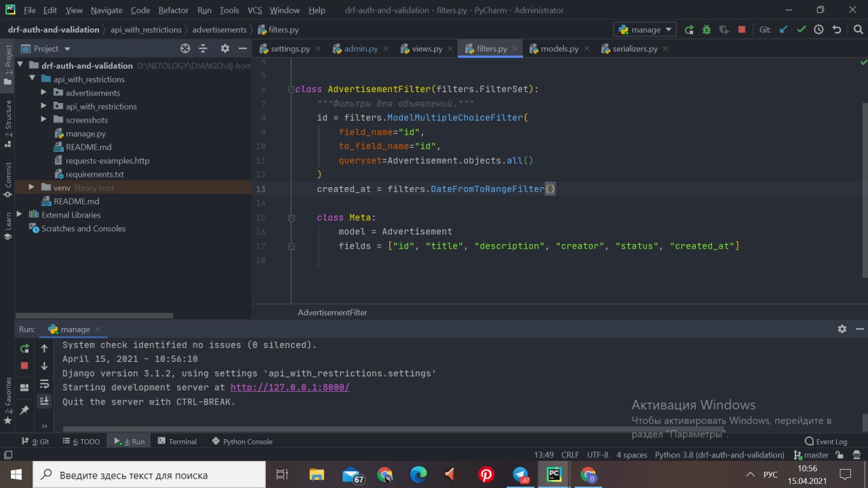Open Microsoft Edge from the taskbar
Image resolution: width=868 pixels, height=488 pixels.
click(418, 474)
